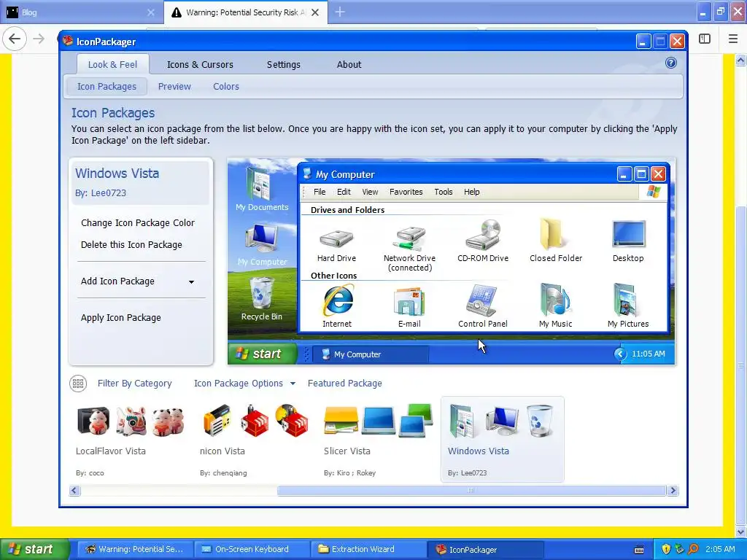Open the Help menu in My Computer preview
Screen dimensions: 747x560
472,192
